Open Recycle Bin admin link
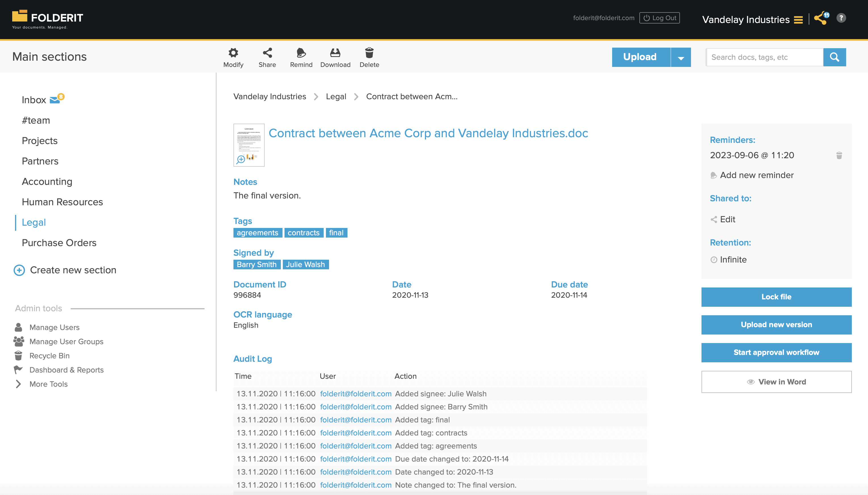The height and width of the screenshot is (495, 868). (x=49, y=356)
